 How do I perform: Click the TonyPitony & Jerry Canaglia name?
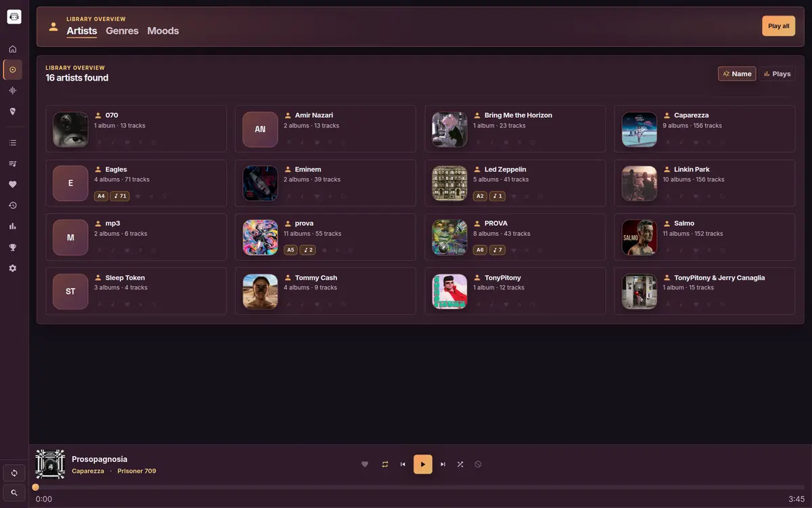coord(719,278)
